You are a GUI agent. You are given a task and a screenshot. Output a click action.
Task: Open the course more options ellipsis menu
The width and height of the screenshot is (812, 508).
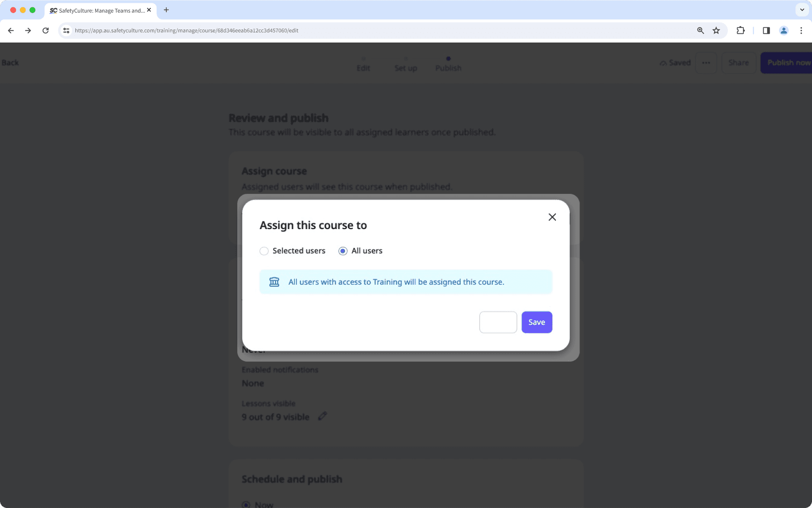pyautogui.click(x=706, y=62)
